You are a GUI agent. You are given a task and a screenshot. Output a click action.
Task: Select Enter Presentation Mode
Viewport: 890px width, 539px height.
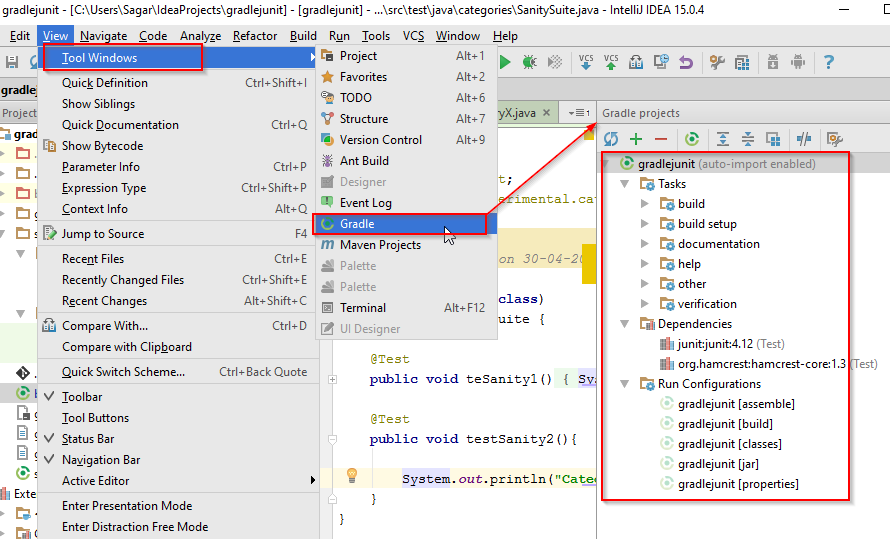[179, 506]
